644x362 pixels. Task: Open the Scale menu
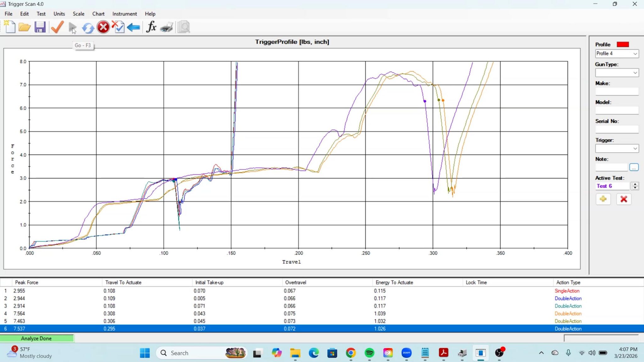pyautogui.click(x=79, y=14)
